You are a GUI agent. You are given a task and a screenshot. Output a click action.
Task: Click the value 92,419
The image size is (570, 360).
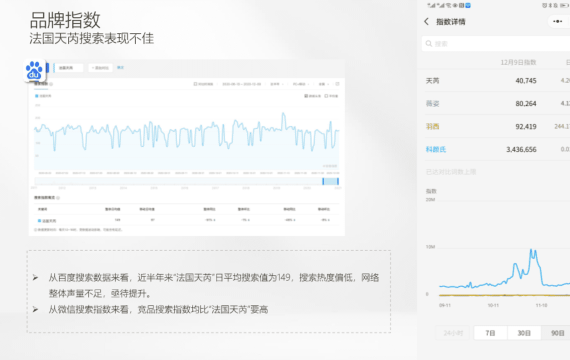[526, 127]
